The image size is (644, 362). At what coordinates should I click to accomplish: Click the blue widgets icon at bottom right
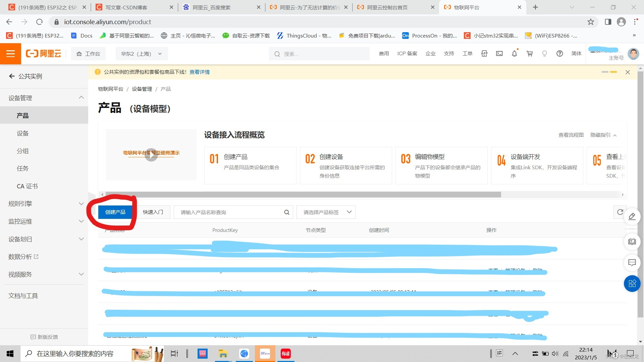click(x=632, y=284)
